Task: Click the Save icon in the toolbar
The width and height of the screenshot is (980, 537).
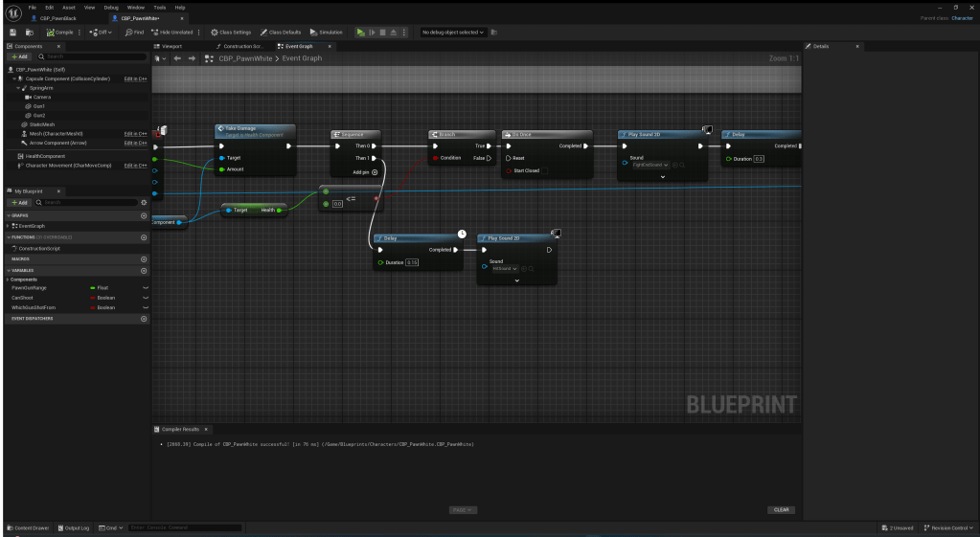Action: 11,32
